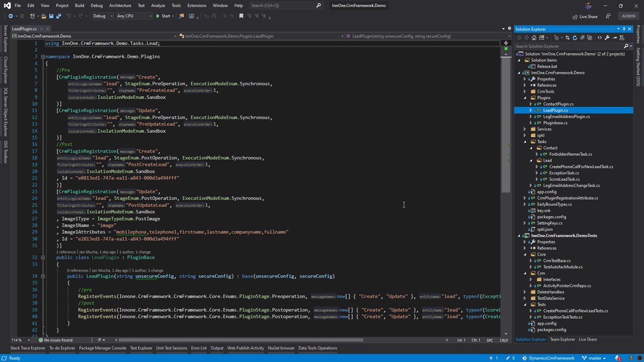The image size is (644, 362).
Task: Open the Error List tab
Action: point(199,348)
